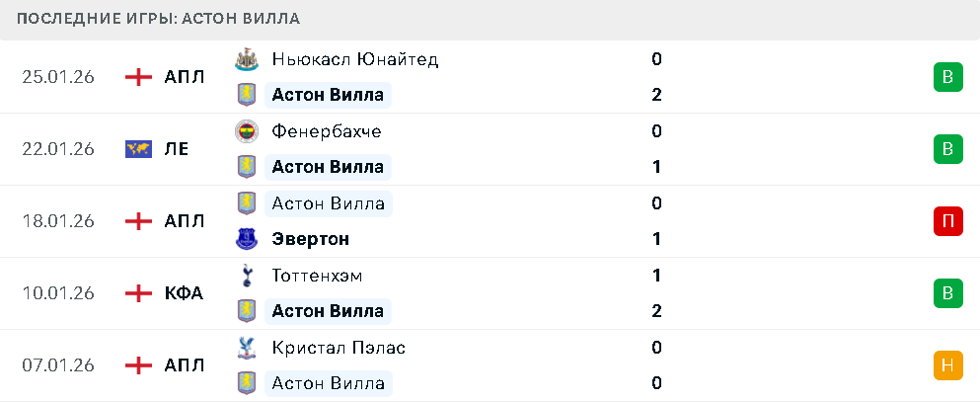
Task: Click the Crystal Palace club crest
Action: 246,348
